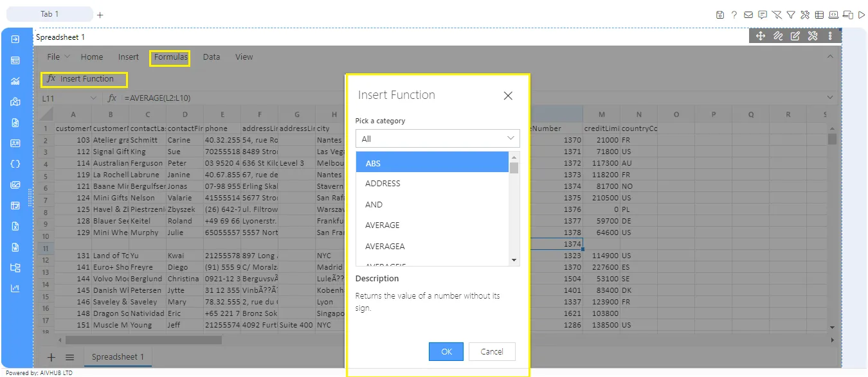
Task: Open the Data ribbon tab
Action: coord(212,57)
